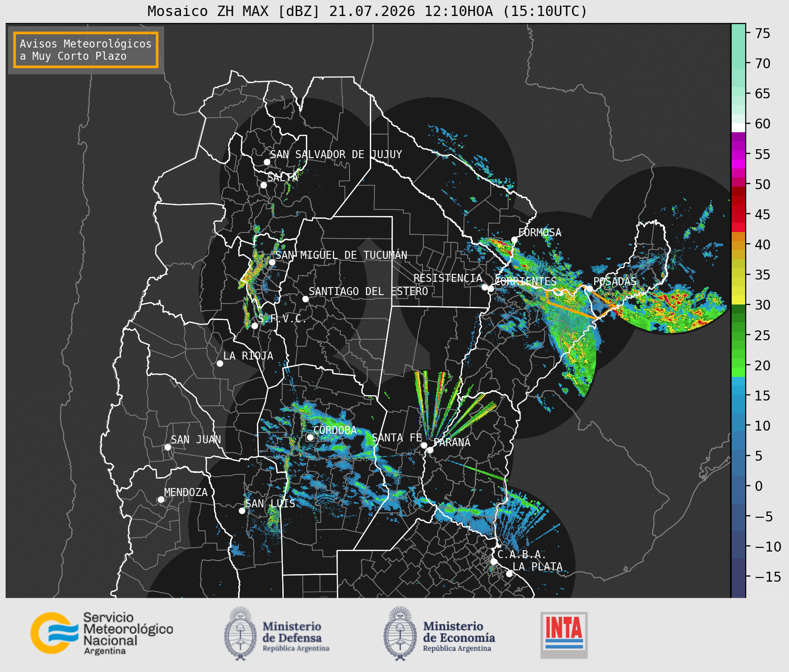Screen dimensions: 789x672
Task: Click the Avisos Meteorológicos a Muy Corto Plazo box
Action: (86, 50)
